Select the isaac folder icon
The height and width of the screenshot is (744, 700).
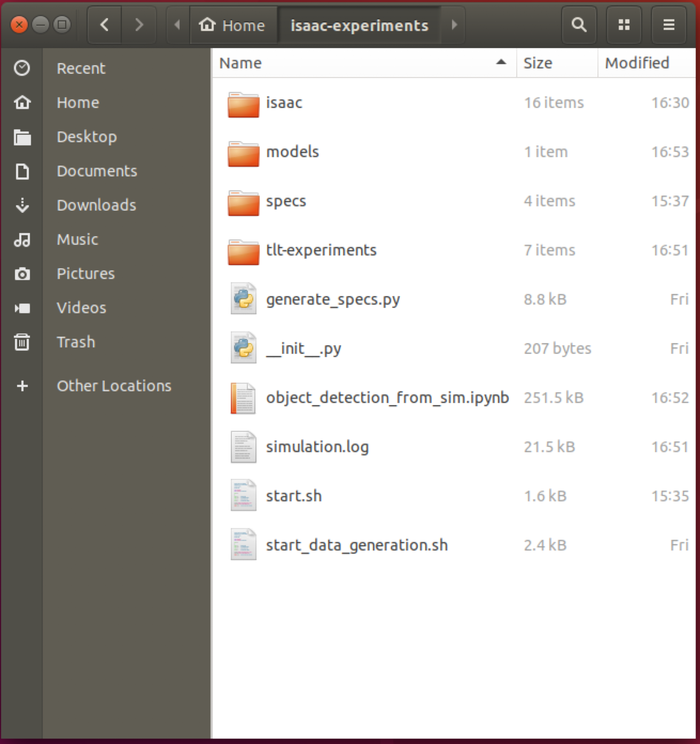[x=243, y=104]
